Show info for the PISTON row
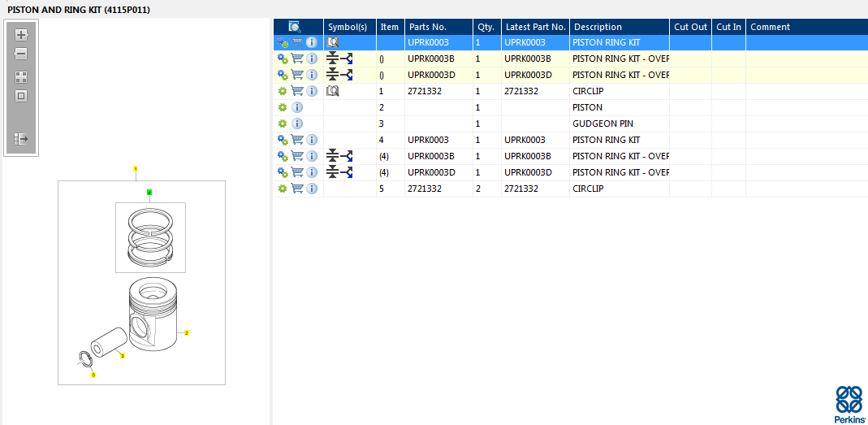Screen dimensions: 868x425 point(297,107)
